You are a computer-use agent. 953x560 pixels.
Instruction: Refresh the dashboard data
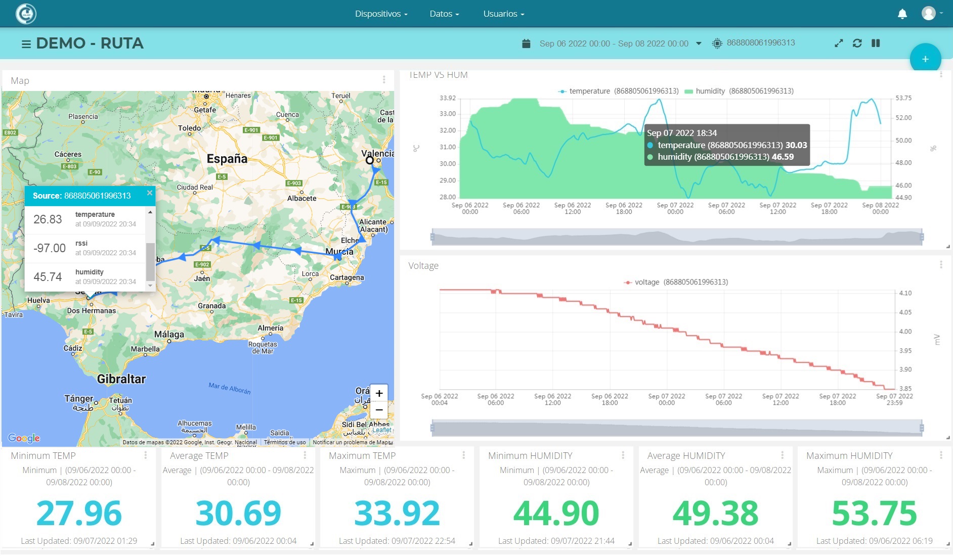pyautogui.click(x=857, y=43)
